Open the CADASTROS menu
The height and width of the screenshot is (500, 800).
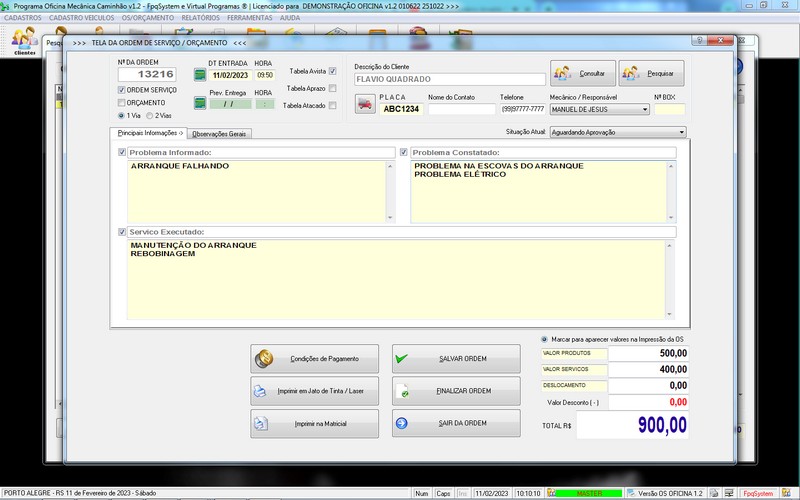coord(23,18)
